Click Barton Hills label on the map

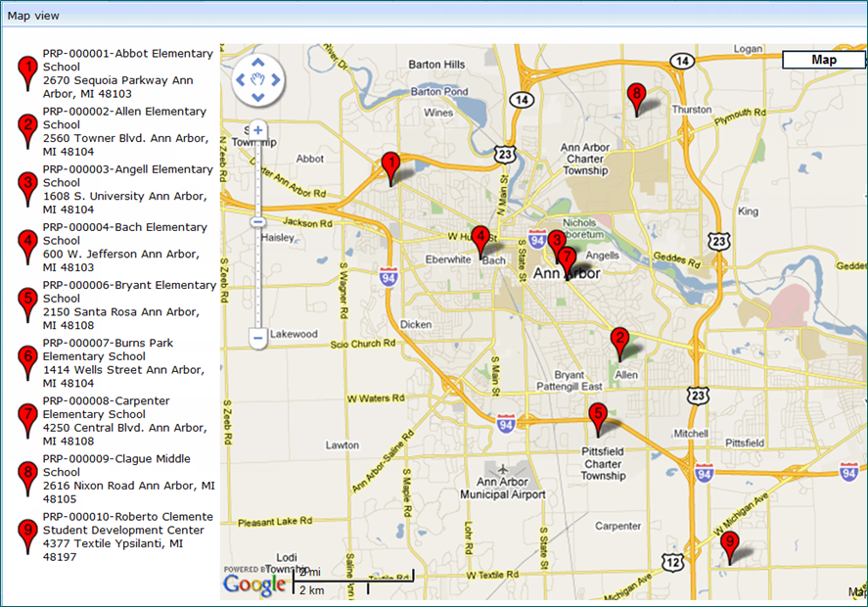coord(436,65)
